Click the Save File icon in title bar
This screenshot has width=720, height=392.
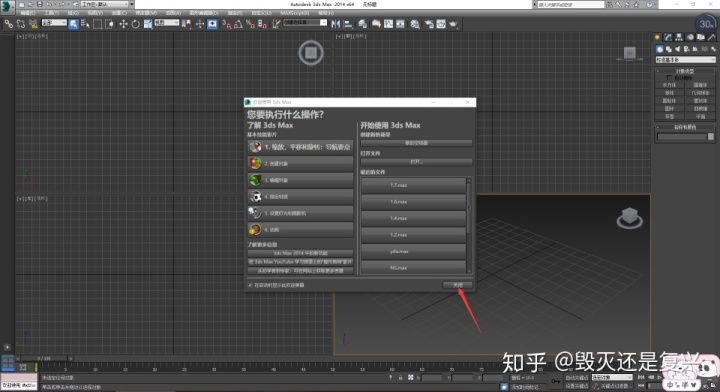[x=39, y=4]
